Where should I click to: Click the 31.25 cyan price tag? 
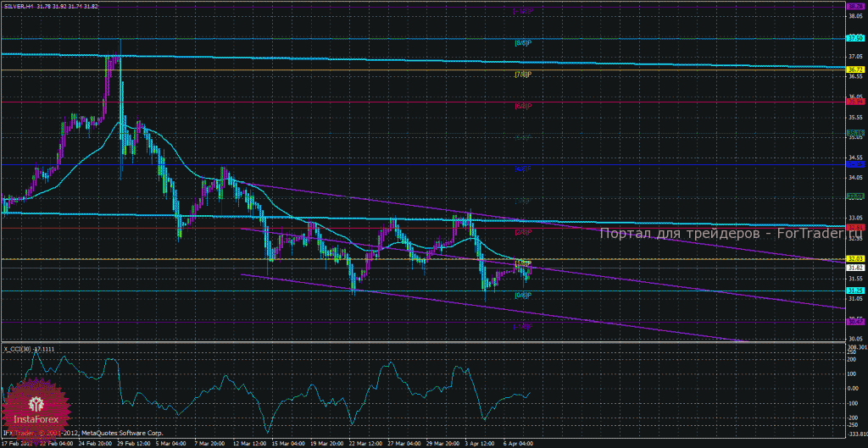[855, 290]
